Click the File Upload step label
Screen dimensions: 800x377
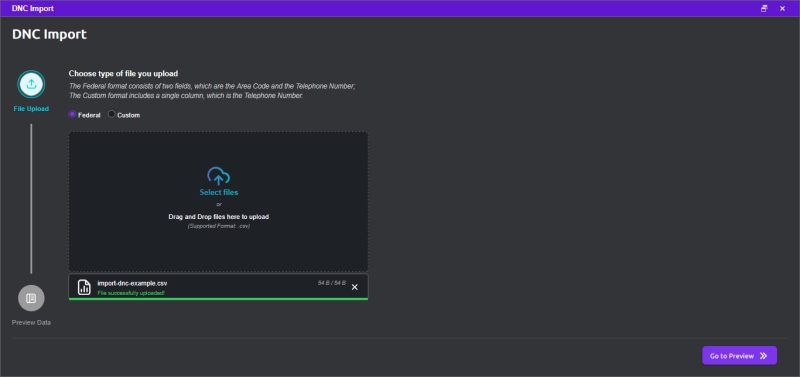(x=31, y=109)
